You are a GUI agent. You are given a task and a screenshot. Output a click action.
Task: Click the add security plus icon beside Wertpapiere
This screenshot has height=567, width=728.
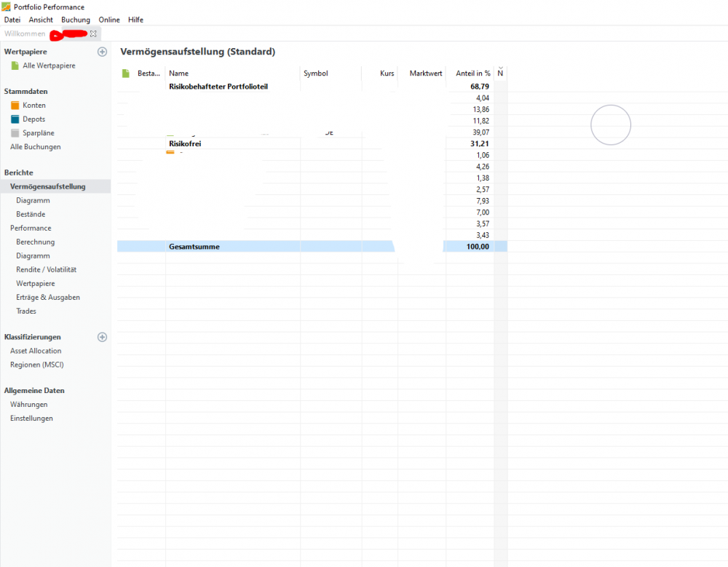pyautogui.click(x=102, y=52)
